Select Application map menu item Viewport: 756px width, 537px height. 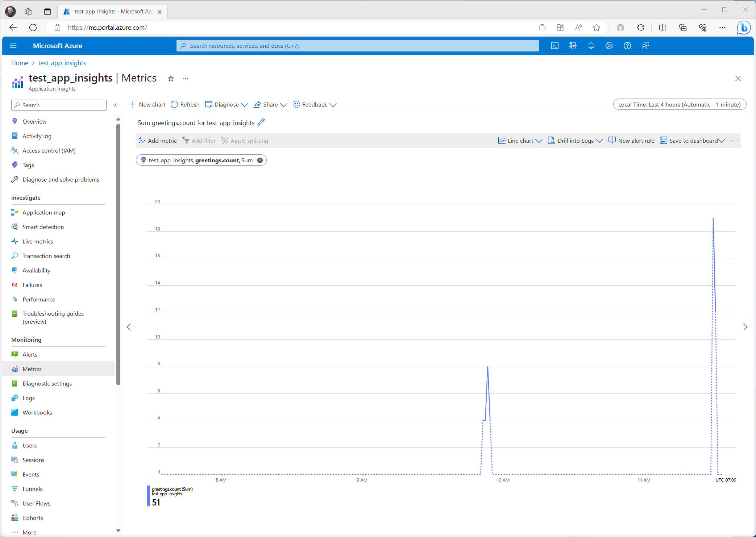tap(43, 212)
